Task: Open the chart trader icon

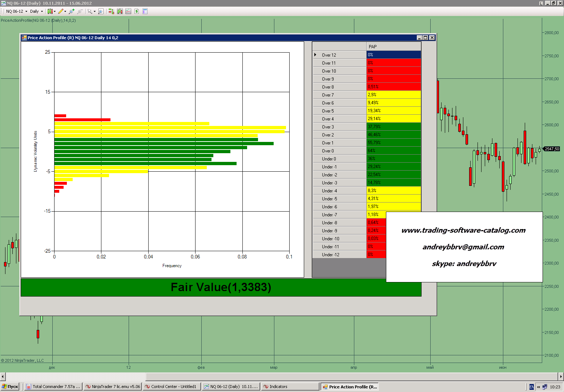Action: click(111, 11)
